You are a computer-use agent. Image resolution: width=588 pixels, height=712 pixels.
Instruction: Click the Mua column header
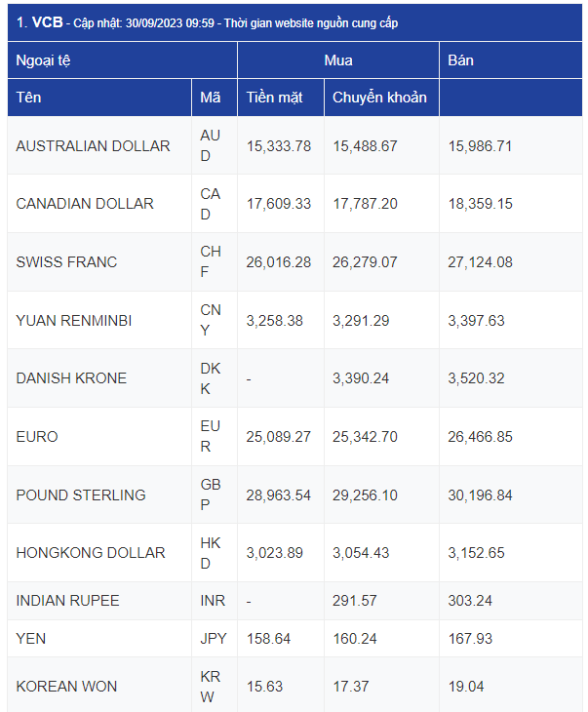(x=338, y=60)
